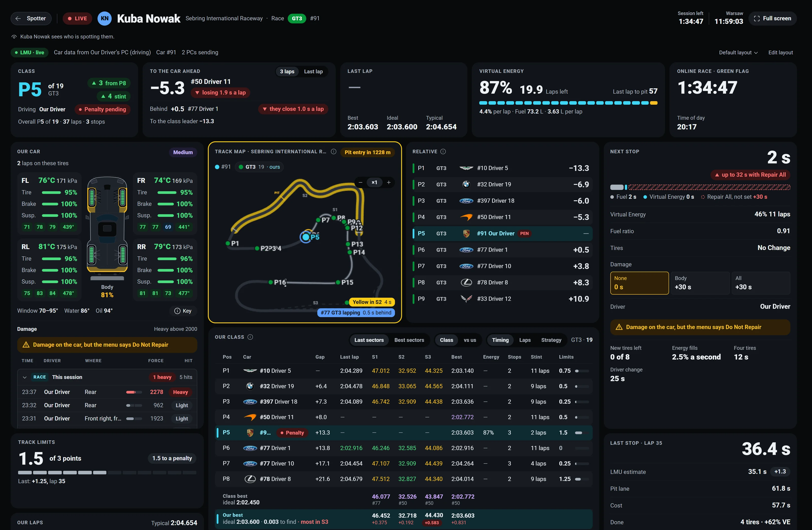
Task: Select the vs us comparison toggle
Action: click(x=470, y=340)
